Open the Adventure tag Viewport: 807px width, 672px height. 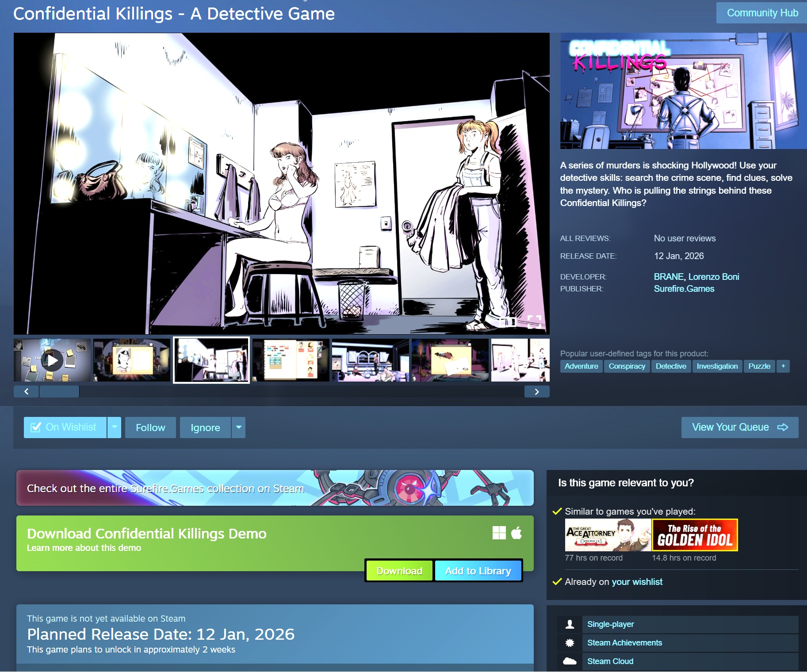[x=581, y=366]
